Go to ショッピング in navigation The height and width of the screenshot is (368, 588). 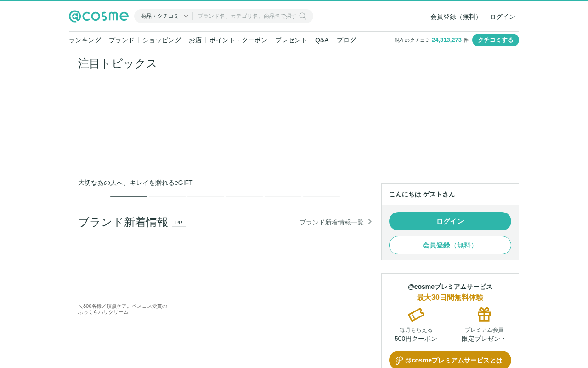tap(162, 40)
